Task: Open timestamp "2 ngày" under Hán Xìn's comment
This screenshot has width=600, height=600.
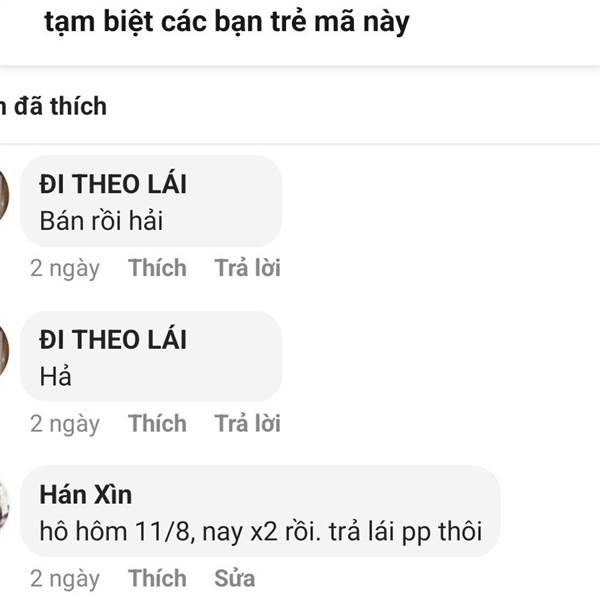Action: (65, 579)
